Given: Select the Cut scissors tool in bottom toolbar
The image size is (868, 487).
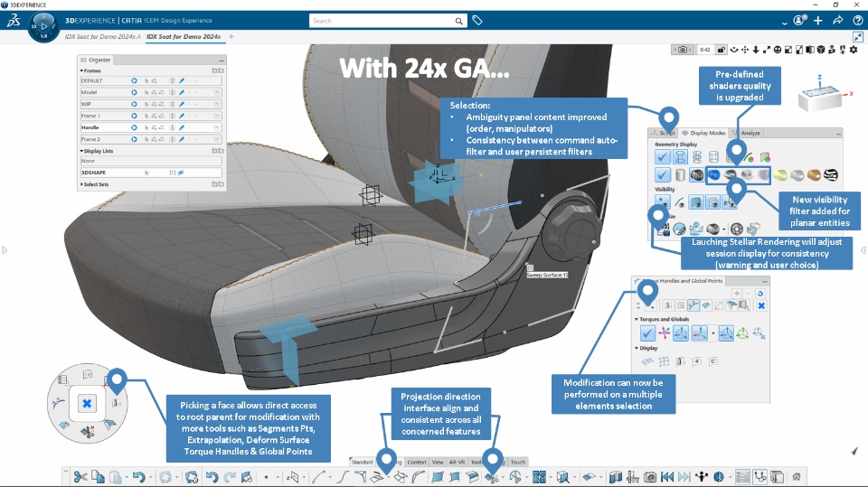Looking at the screenshot, I should click(80, 476).
